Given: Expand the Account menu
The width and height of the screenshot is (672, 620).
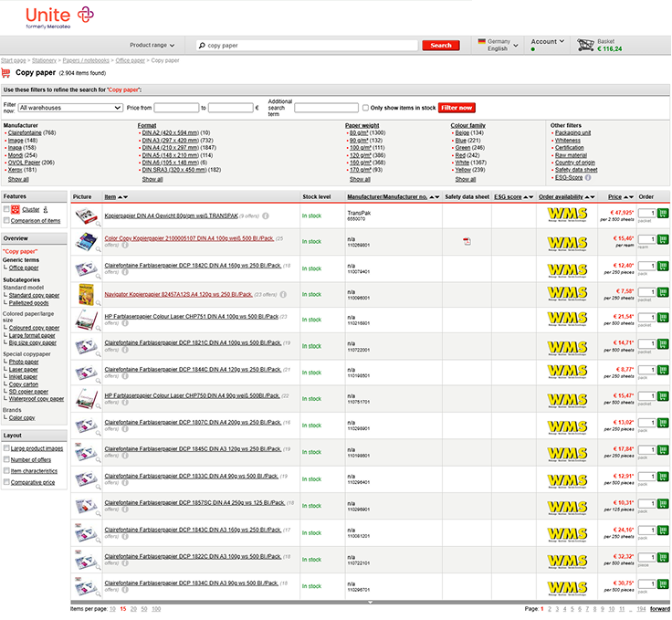Looking at the screenshot, I should pyautogui.click(x=547, y=42).
